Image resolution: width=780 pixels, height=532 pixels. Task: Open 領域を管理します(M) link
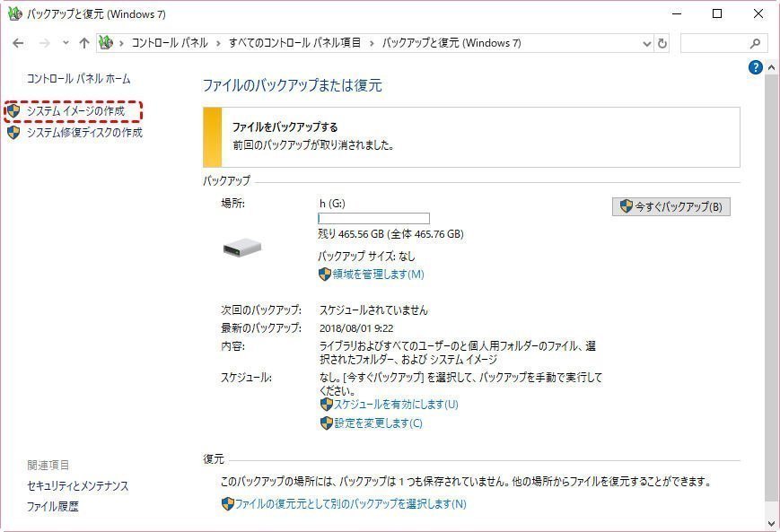coord(378,274)
